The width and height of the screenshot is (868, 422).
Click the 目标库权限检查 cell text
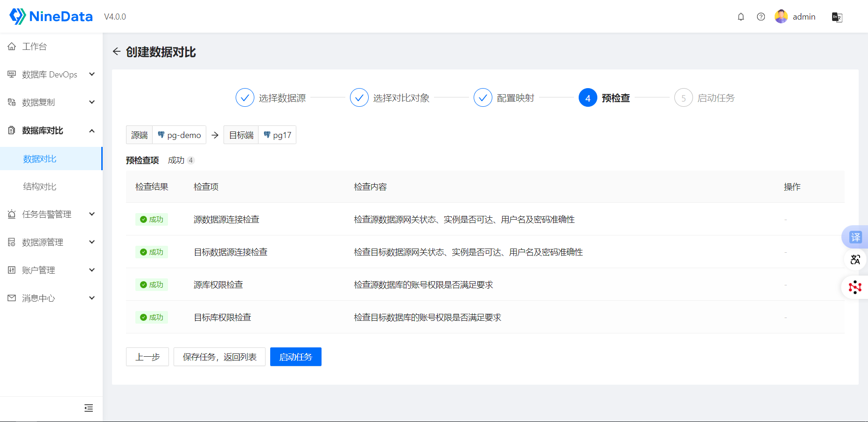pos(223,317)
